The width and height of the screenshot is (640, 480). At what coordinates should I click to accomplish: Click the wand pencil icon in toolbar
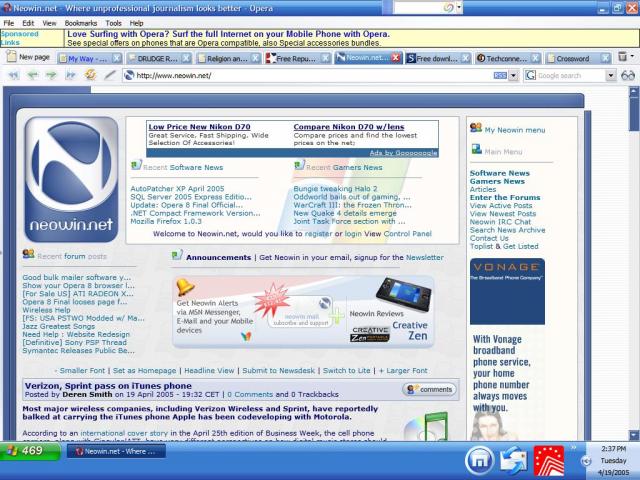tap(109, 75)
